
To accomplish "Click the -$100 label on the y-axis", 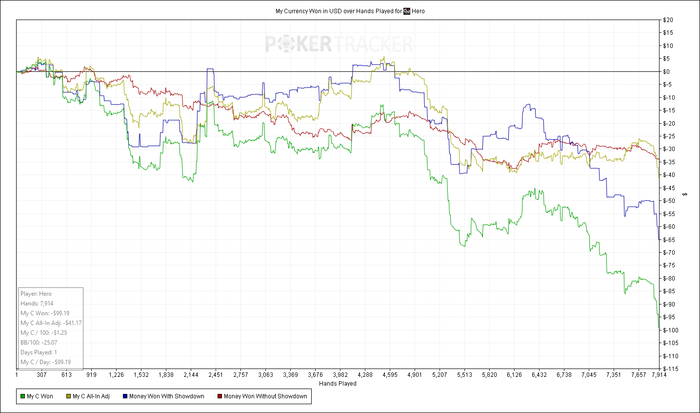I will [669, 330].
